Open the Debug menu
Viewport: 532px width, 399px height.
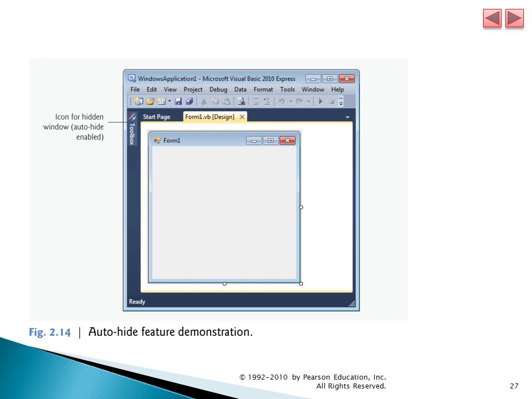coord(218,90)
